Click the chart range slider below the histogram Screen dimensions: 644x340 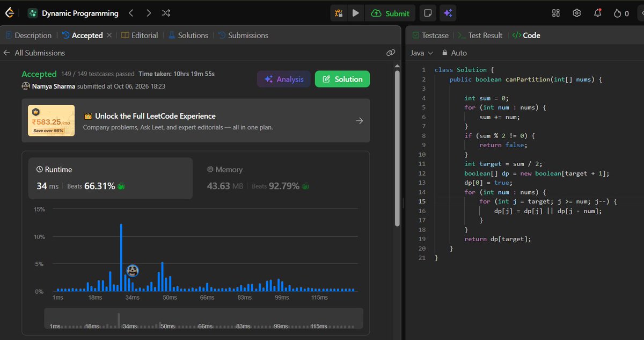click(203, 318)
